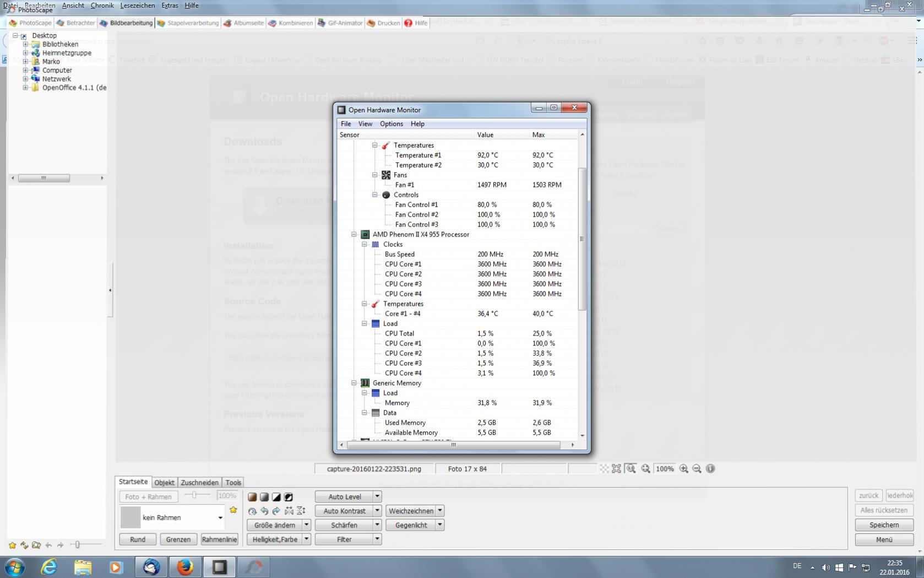Screen dimensions: 924x578
Task: Open Internet Explorer from the taskbar
Action: click(x=49, y=566)
